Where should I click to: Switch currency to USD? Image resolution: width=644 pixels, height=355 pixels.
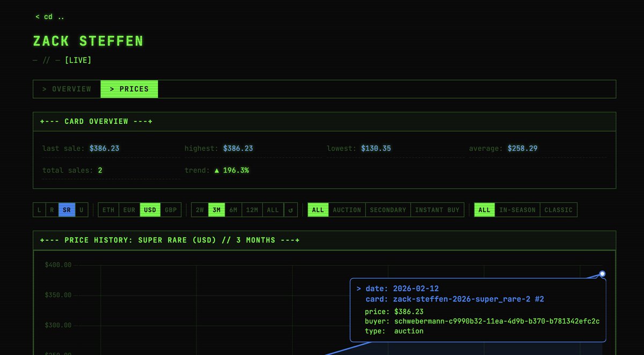point(150,210)
